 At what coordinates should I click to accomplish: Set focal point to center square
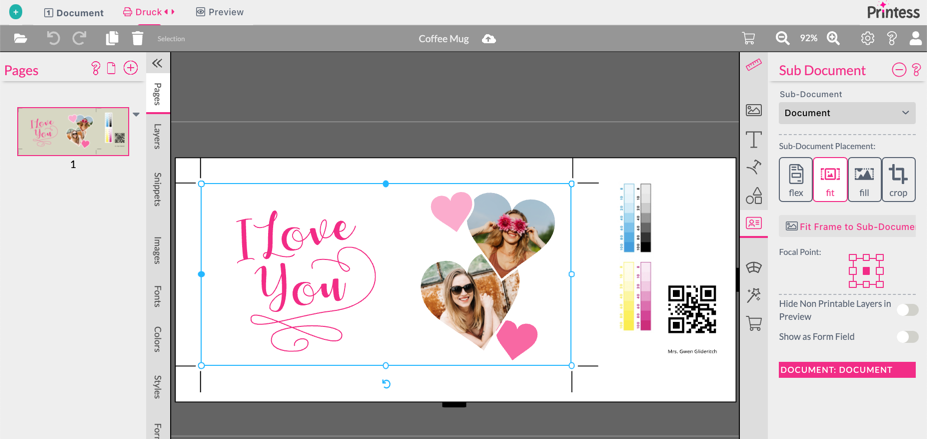coord(866,271)
